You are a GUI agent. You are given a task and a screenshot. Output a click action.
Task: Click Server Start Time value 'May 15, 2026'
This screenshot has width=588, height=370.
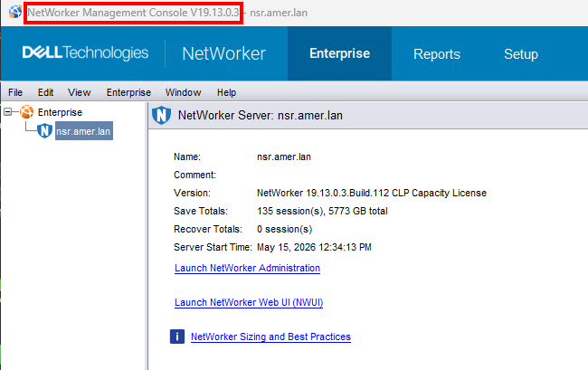(286, 247)
